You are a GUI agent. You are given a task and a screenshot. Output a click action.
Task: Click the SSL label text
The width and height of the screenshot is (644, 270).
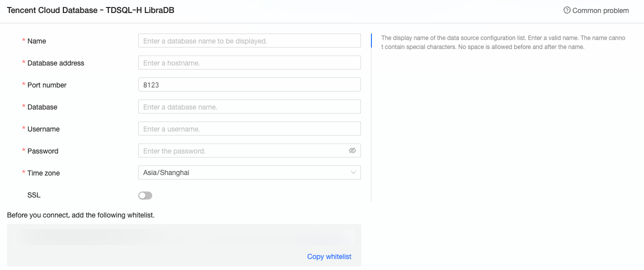(34, 195)
